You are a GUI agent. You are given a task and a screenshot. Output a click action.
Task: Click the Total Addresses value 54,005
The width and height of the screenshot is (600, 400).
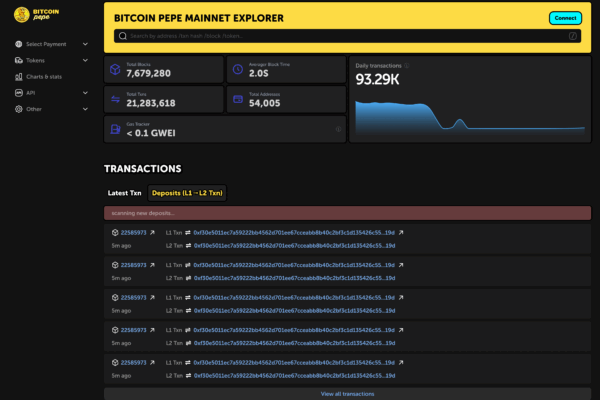click(264, 103)
